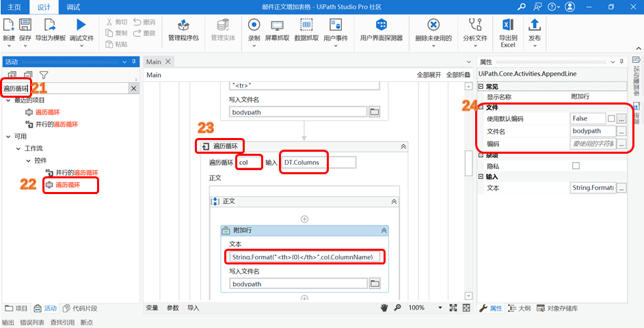The height and width of the screenshot is (328, 644).
Task: Switch to the Design (设计) tab
Action: (44, 7)
